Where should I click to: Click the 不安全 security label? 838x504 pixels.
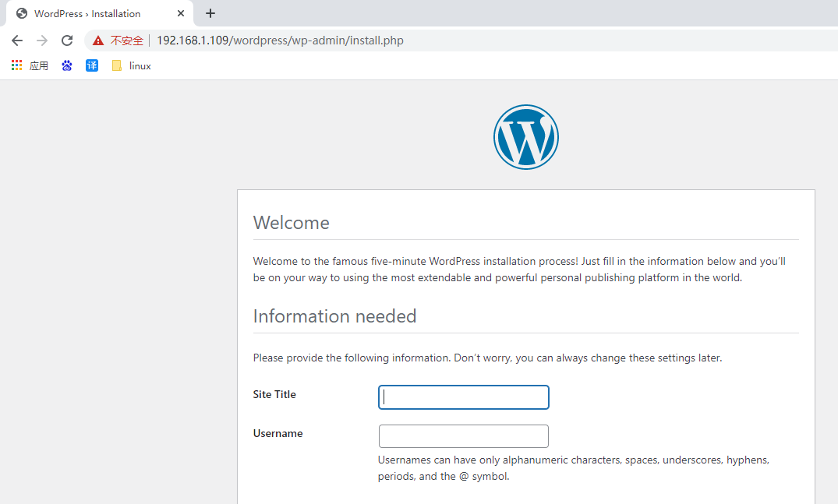(x=126, y=41)
